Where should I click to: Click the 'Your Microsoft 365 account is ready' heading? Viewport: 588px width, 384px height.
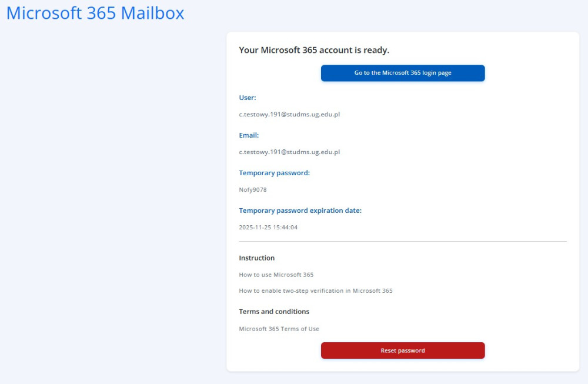[314, 50]
